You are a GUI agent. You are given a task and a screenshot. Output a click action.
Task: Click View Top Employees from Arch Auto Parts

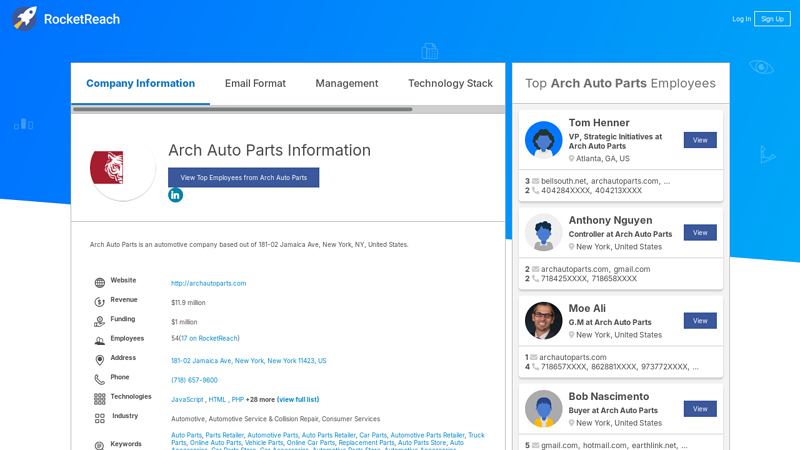243,178
